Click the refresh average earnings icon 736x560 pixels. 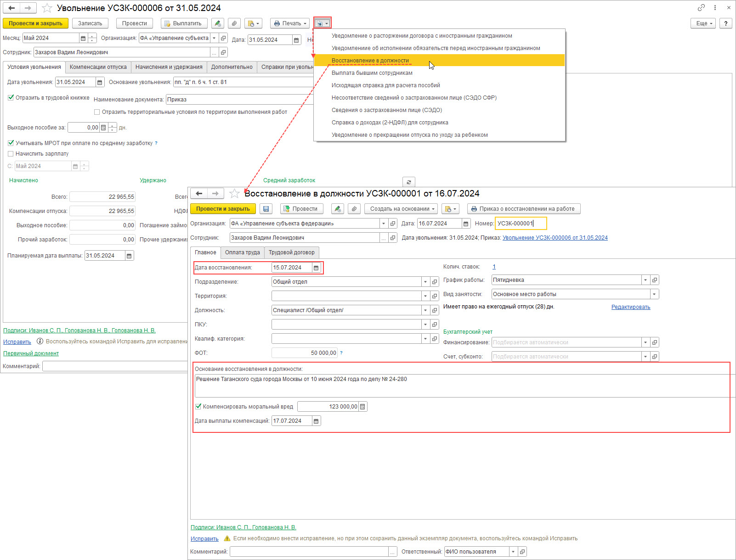pos(409,182)
